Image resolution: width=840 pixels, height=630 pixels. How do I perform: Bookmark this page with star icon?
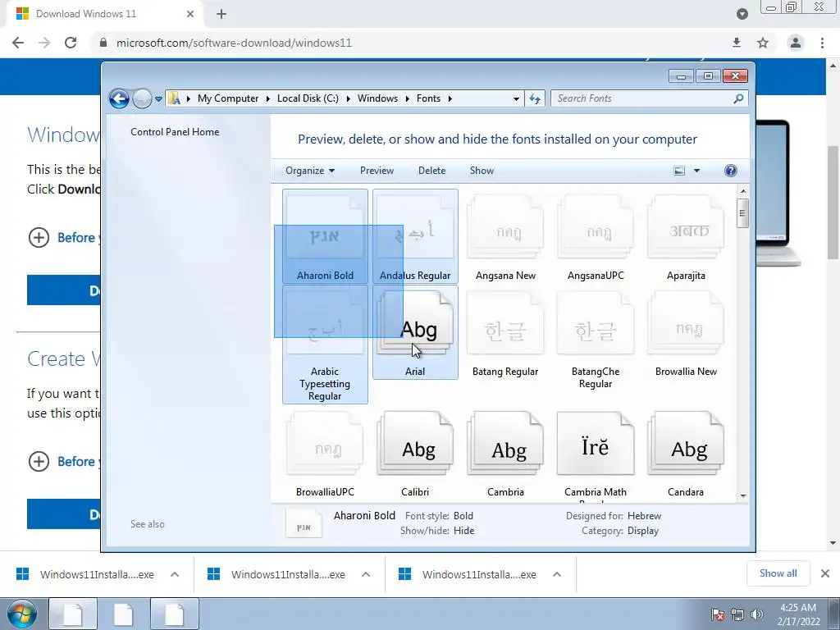763,43
